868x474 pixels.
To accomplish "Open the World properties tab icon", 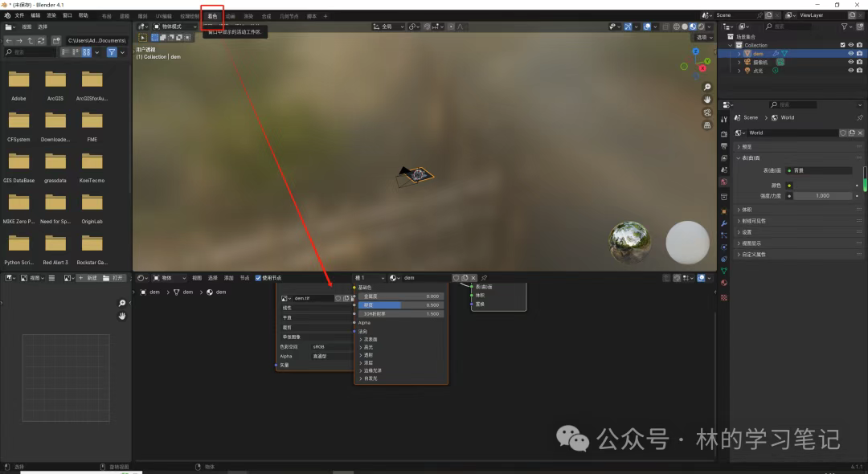I will (724, 182).
